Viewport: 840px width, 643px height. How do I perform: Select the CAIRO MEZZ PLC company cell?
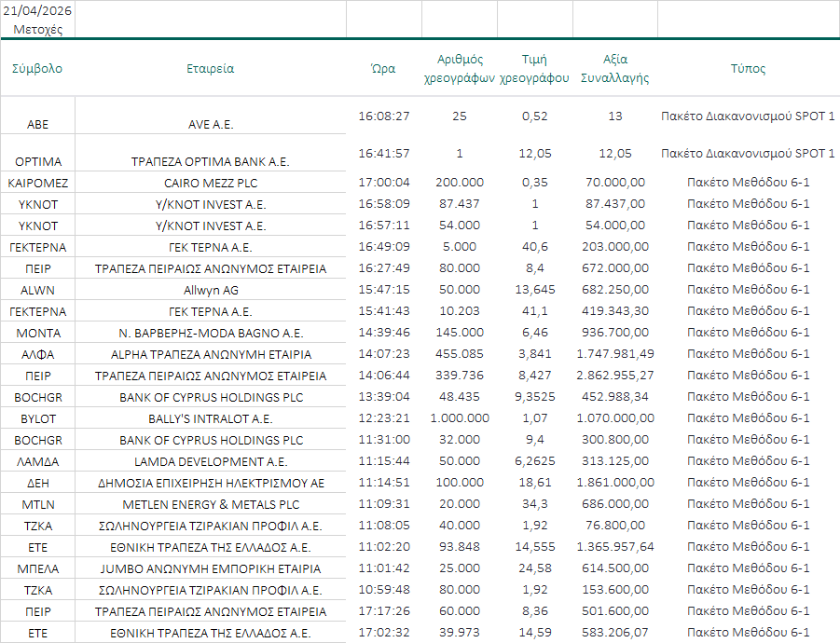211,183
